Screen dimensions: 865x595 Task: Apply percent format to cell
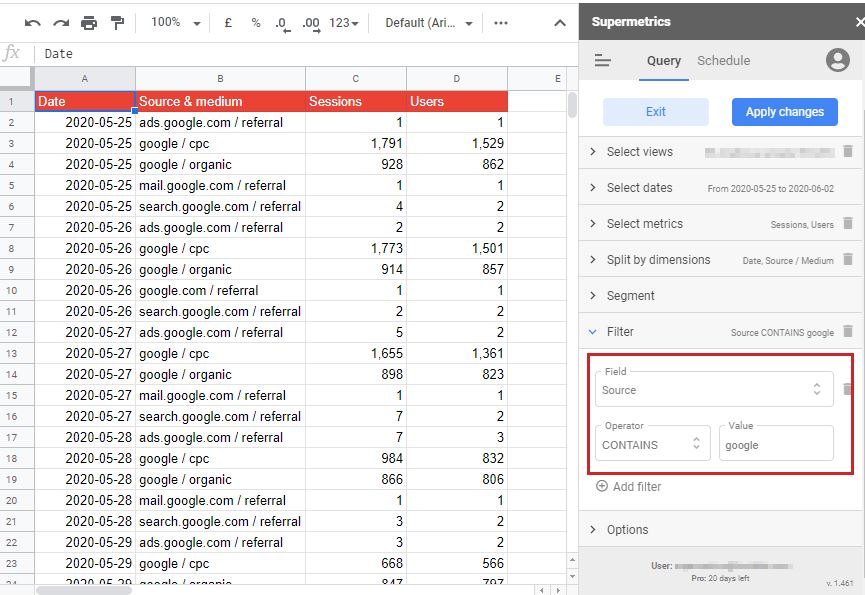(256, 23)
